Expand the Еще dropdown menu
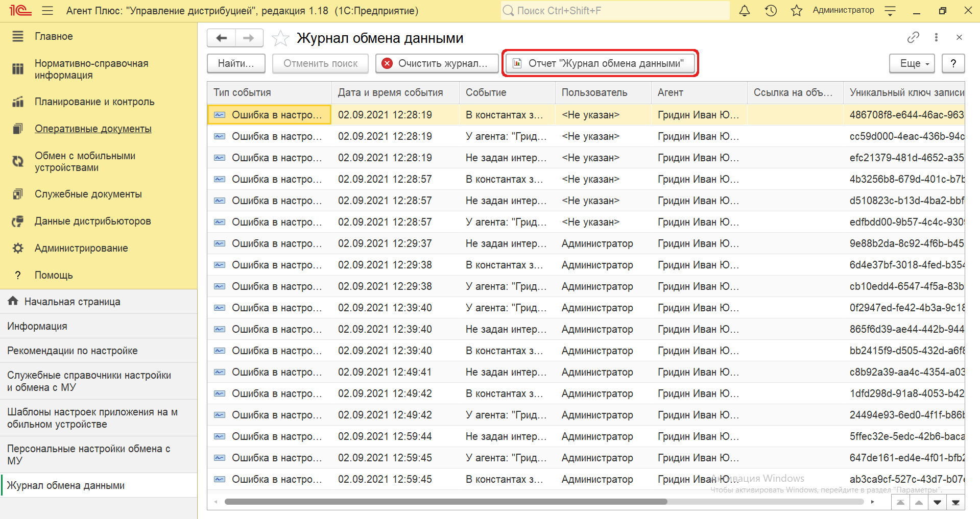 pyautogui.click(x=912, y=63)
